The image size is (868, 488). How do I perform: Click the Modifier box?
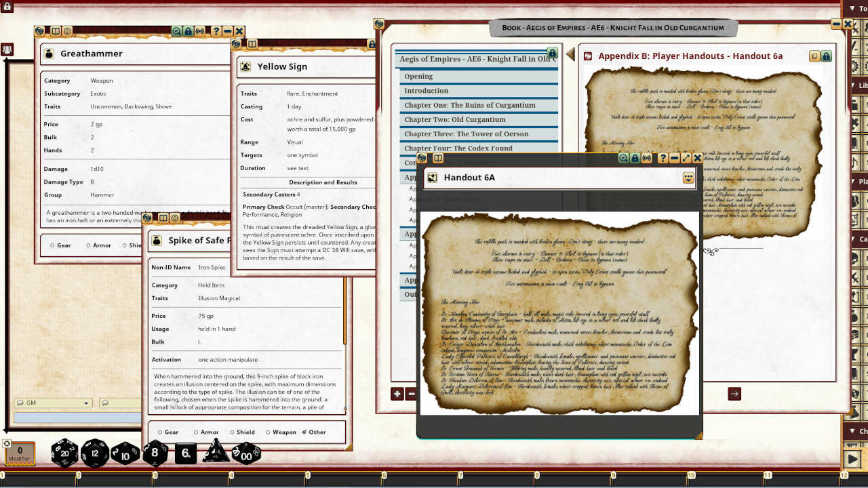tap(20, 453)
